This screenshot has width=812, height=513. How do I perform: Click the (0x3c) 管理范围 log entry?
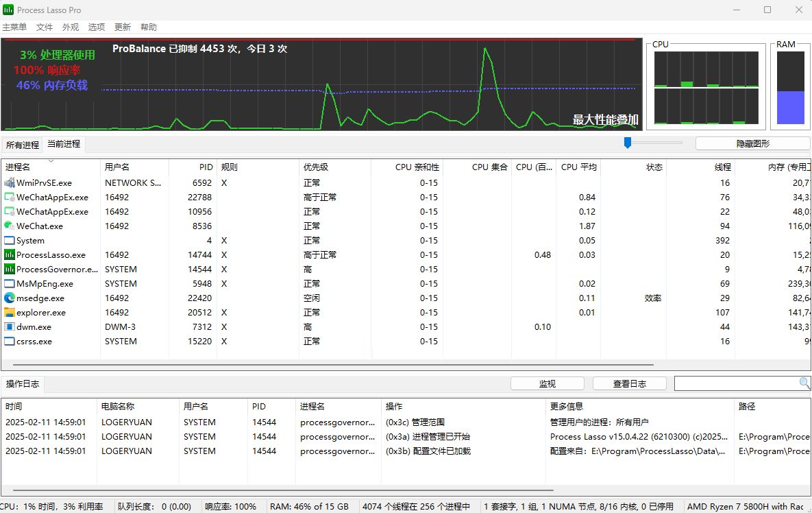pos(415,422)
